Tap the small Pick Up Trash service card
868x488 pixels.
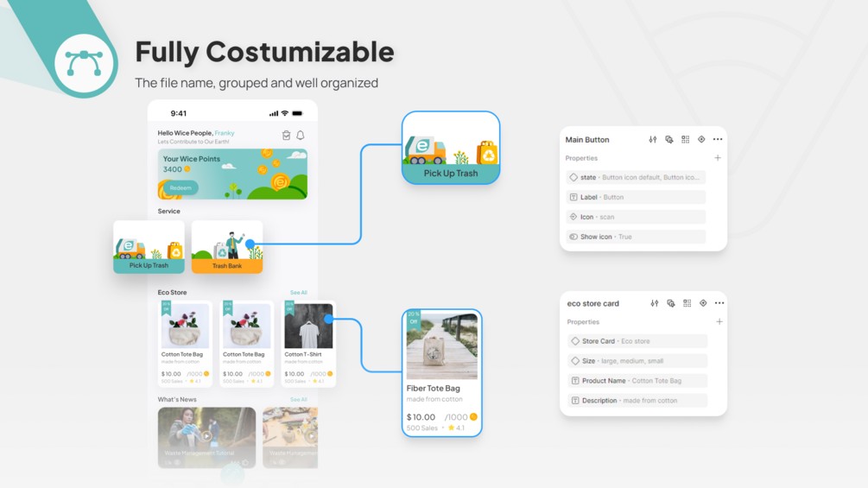pos(149,247)
